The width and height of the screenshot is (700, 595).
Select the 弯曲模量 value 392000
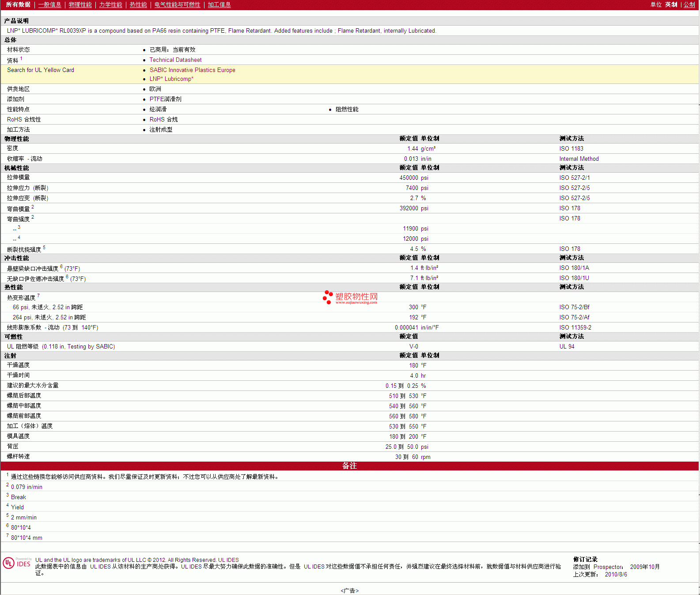click(x=409, y=208)
